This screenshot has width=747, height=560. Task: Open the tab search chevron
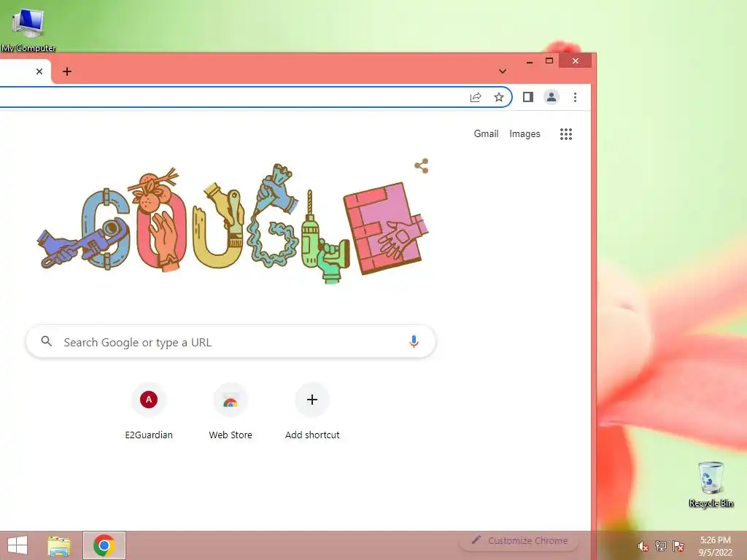click(x=502, y=71)
